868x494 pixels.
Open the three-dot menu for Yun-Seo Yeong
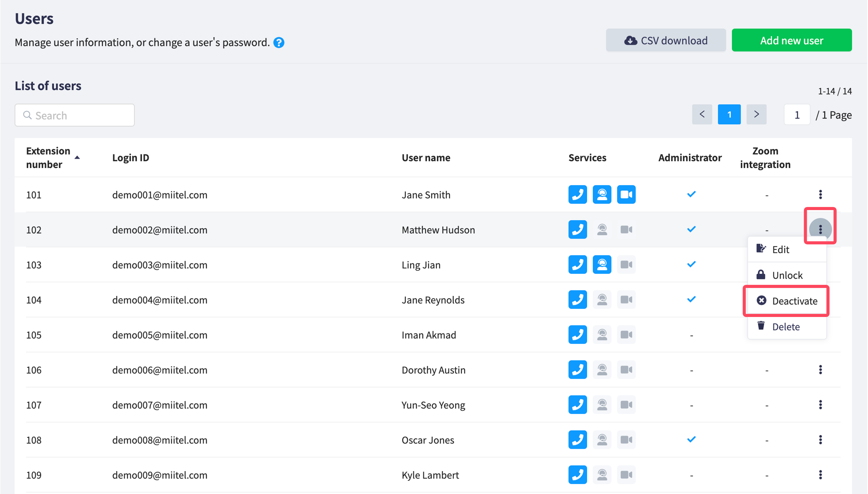click(x=820, y=405)
